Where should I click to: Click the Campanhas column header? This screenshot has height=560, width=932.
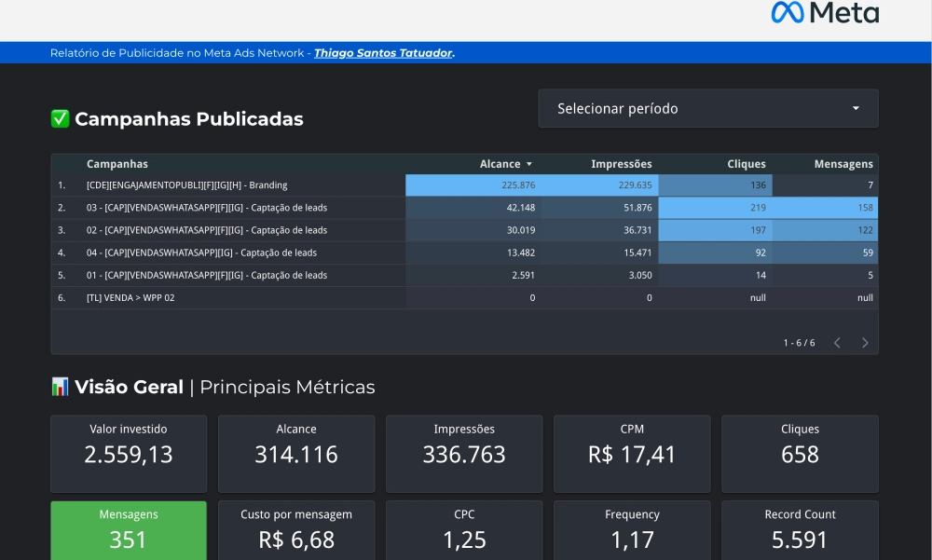117,164
